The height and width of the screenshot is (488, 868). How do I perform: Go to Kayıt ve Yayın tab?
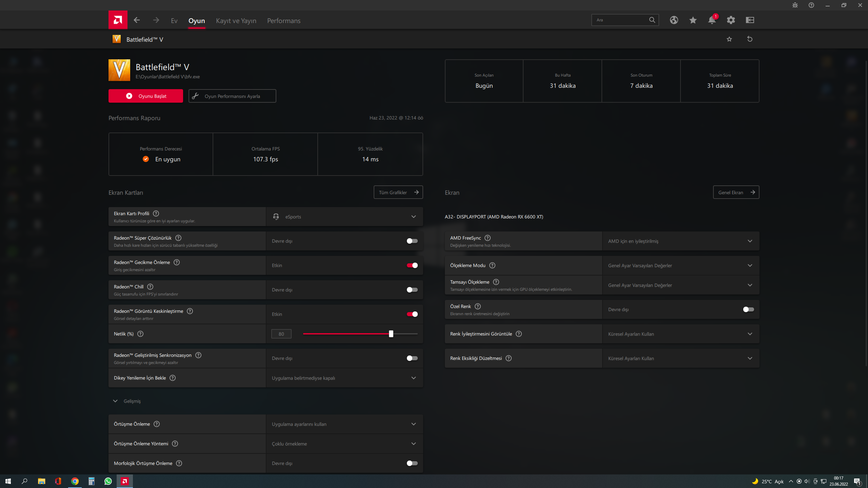pyautogui.click(x=236, y=21)
